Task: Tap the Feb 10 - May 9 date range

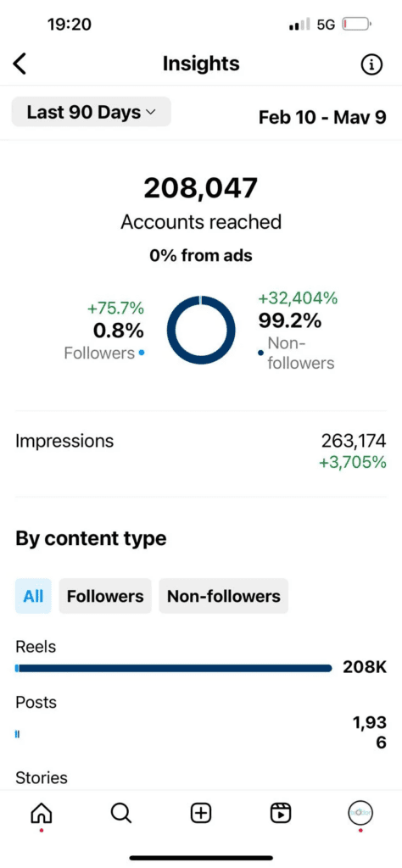Action: pyautogui.click(x=323, y=117)
